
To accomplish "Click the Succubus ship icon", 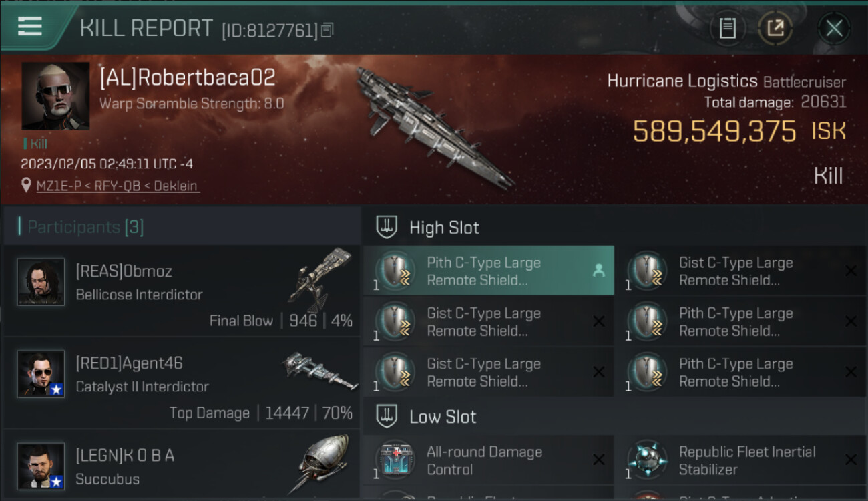I will click(x=324, y=464).
